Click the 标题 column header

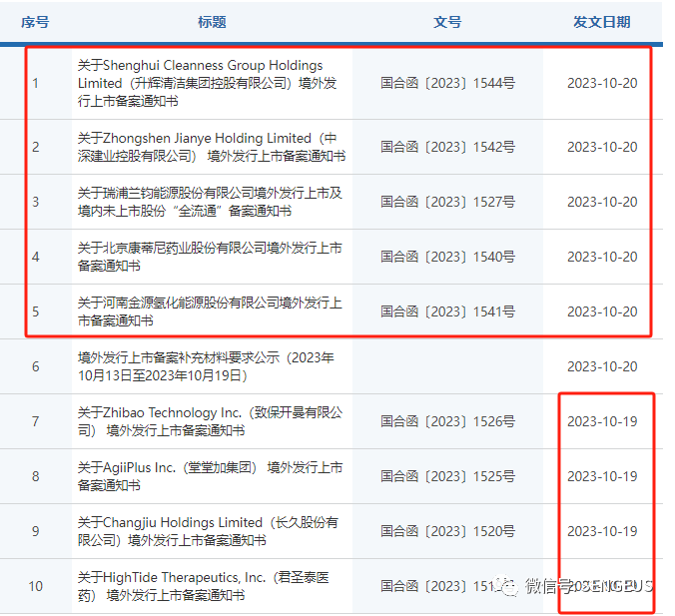pyautogui.click(x=212, y=22)
